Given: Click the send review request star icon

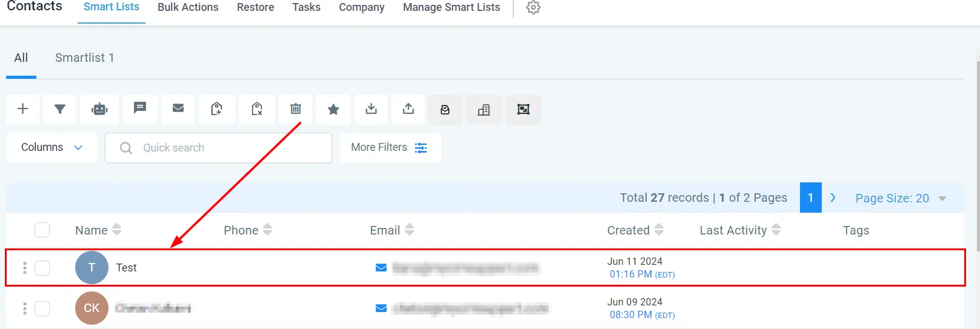Looking at the screenshot, I should pos(333,109).
